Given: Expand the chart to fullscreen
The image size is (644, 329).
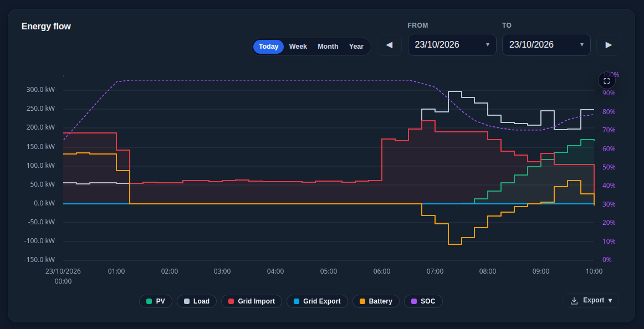Looking at the screenshot, I should 607,80.
